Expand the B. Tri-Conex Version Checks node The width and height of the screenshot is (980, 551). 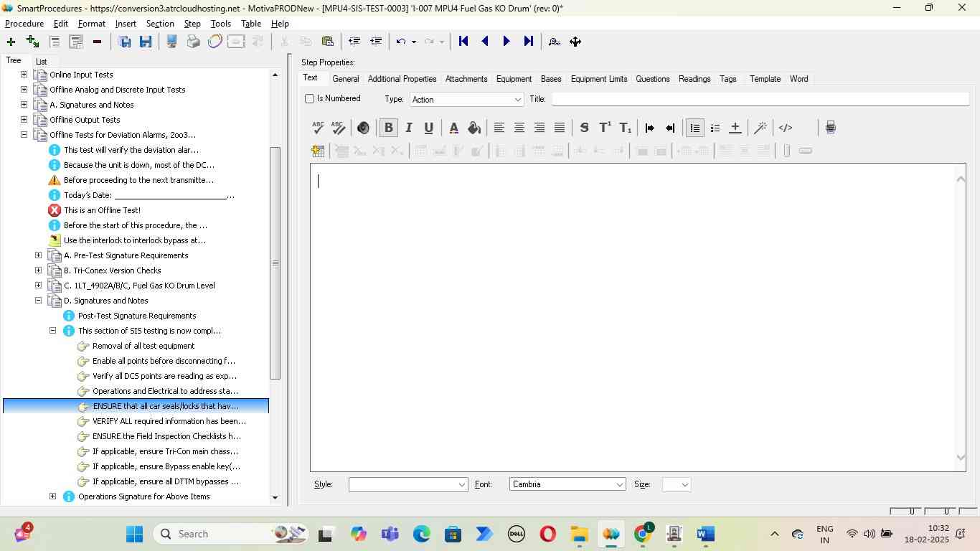tap(39, 270)
